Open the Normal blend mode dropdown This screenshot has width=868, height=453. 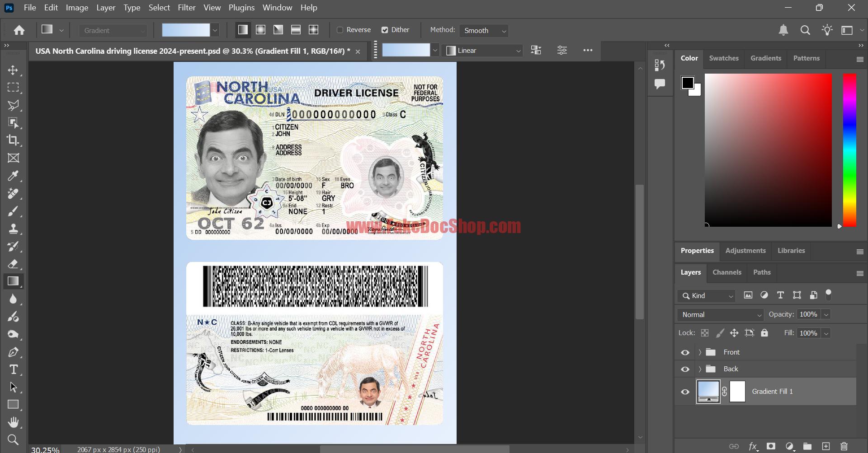tap(720, 314)
